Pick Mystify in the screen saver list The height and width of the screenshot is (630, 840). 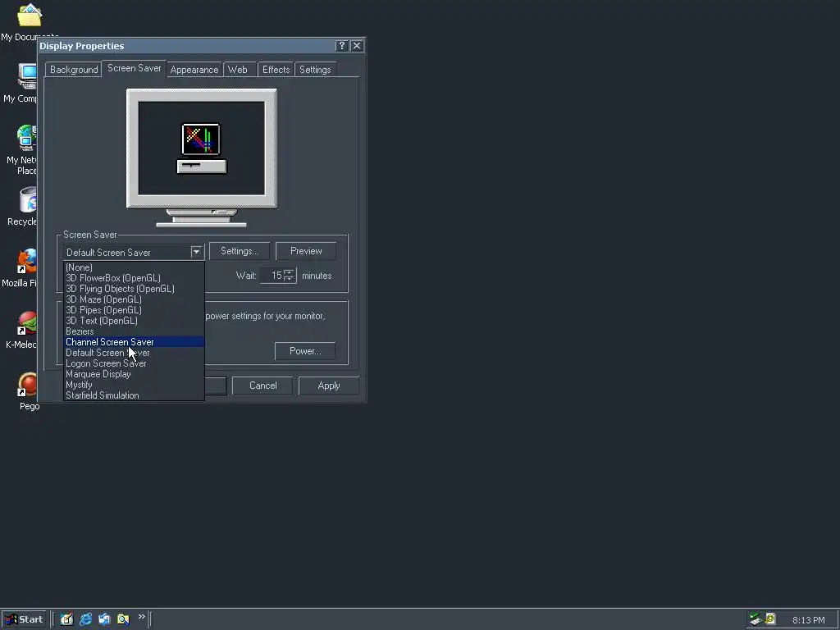(134, 385)
